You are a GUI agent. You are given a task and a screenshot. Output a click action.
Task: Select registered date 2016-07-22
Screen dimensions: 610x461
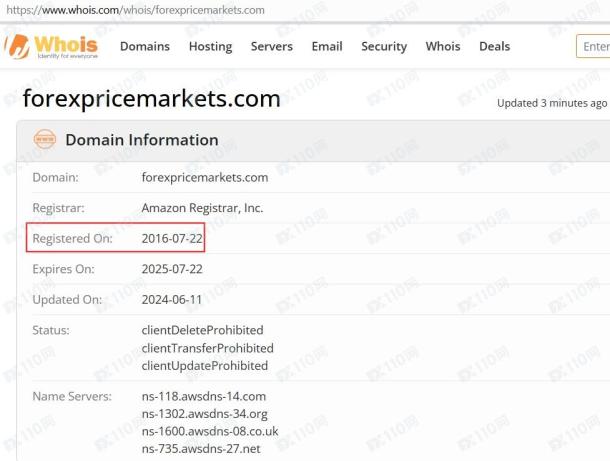pos(172,238)
